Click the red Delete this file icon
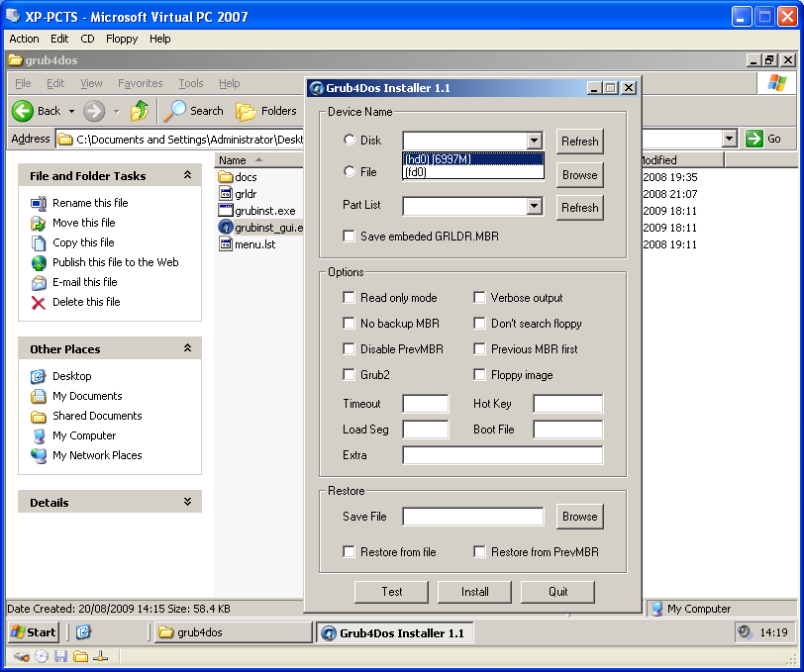This screenshot has height=672, width=804. click(x=39, y=303)
